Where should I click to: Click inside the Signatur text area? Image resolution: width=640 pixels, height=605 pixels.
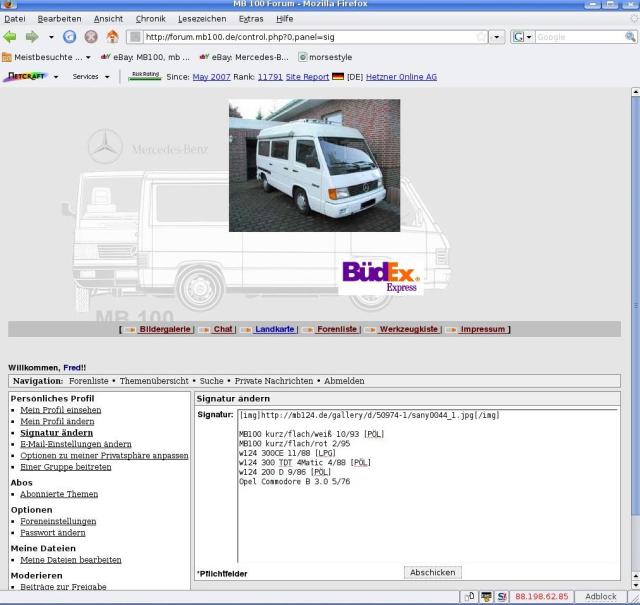point(428,486)
